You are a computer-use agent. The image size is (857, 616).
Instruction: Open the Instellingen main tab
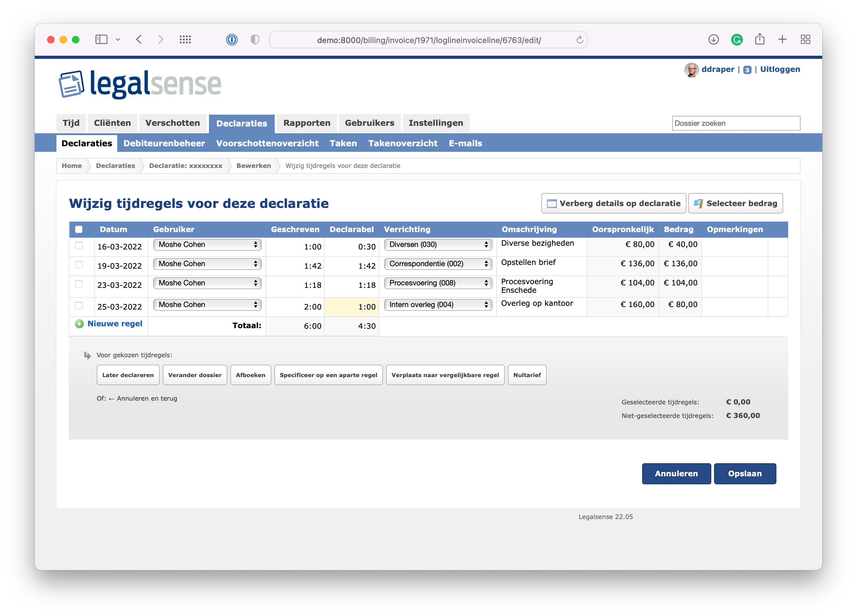point(436,123)
